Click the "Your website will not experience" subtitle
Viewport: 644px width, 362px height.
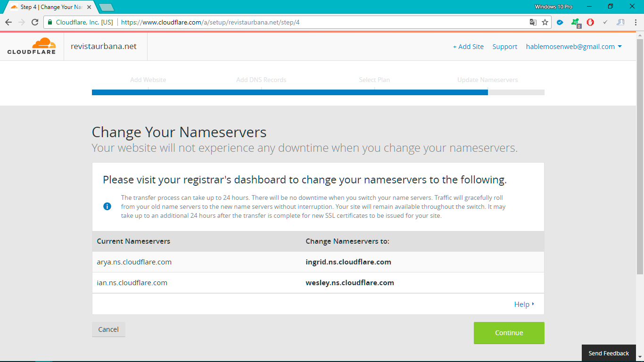click(305, 148)
